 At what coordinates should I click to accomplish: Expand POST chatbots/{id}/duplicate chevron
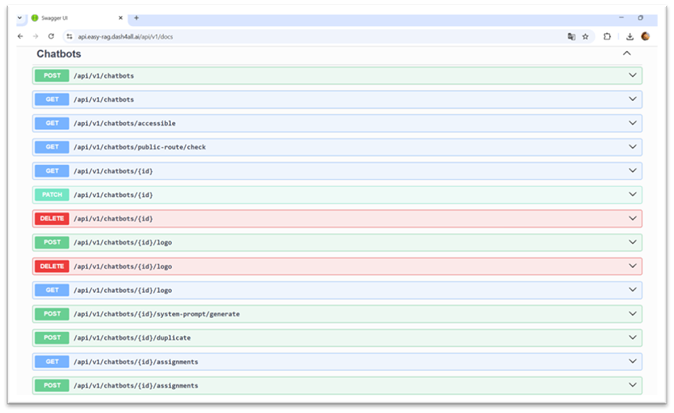(633, 337)
